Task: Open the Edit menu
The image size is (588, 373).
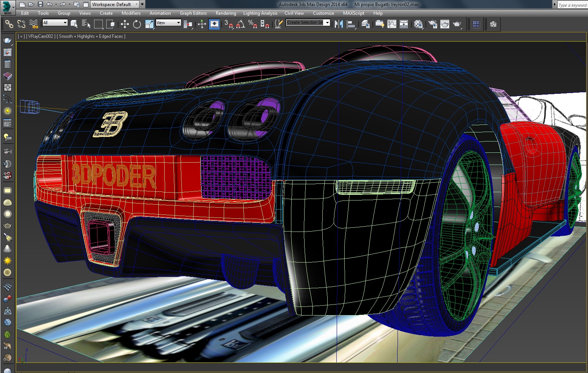Action: (x=25, y=13)
